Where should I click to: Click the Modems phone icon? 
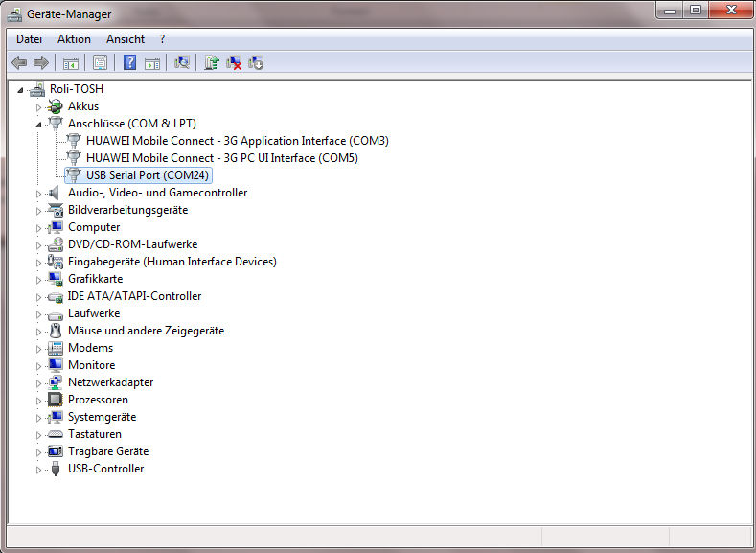pyautogui.click(x=56, y=348)
